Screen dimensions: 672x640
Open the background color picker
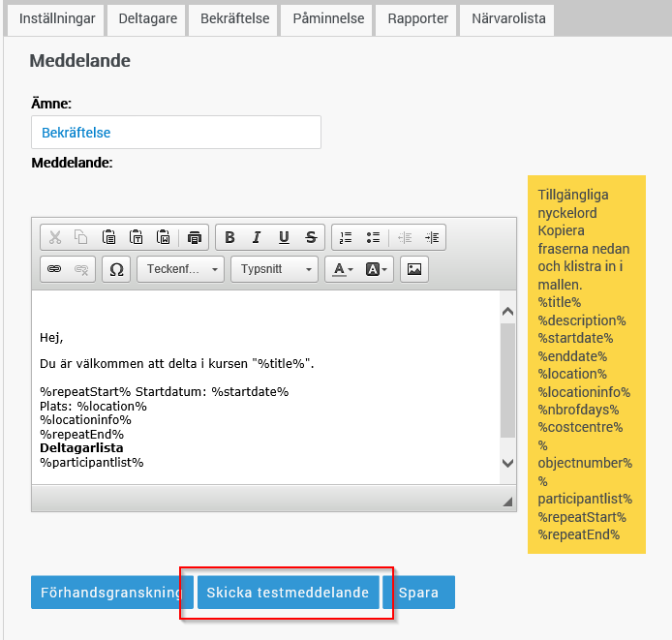[x=377, y=269]
